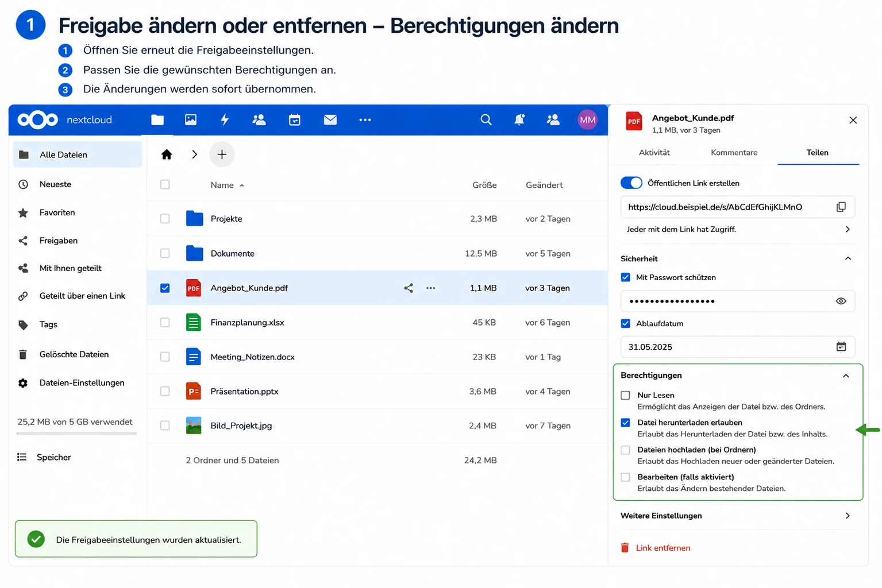
Task: Toggle the select-all files checkbox
Action: point(165,184)
